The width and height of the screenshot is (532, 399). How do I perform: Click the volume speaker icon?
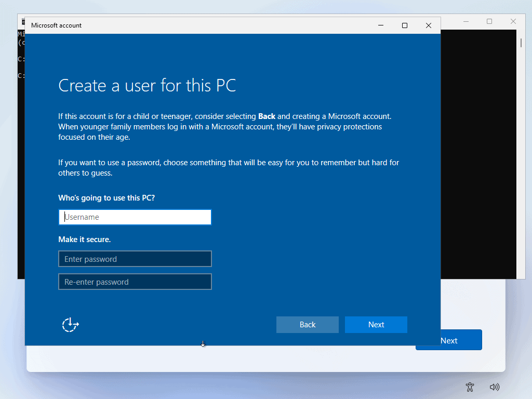tap(495, 387)
